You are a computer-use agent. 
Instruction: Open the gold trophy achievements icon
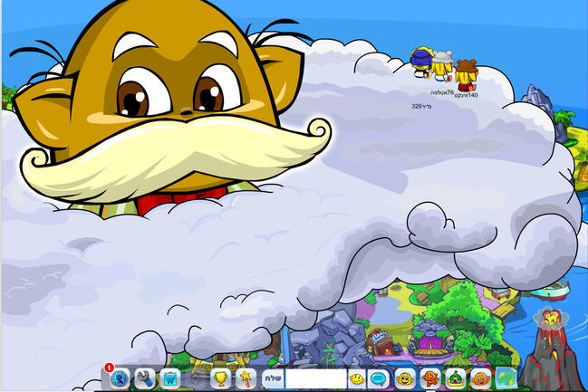click(x=220, y=378)
